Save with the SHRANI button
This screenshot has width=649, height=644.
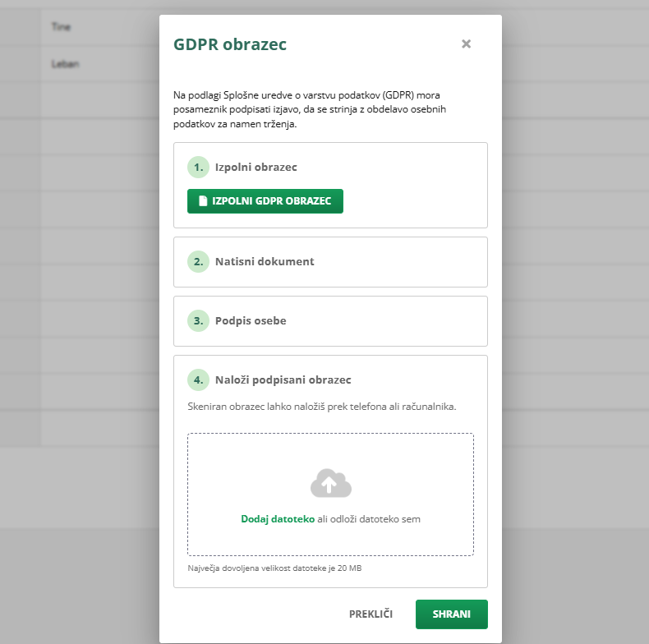click(452, 614)
